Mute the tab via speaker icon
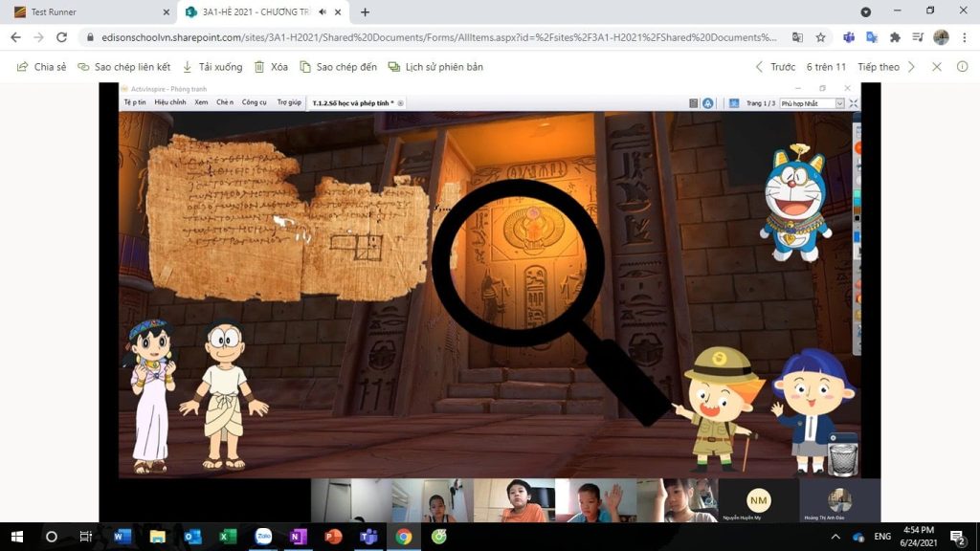This screenshot has width=980, height=551. pyautogui.click(x=323, y=12)
